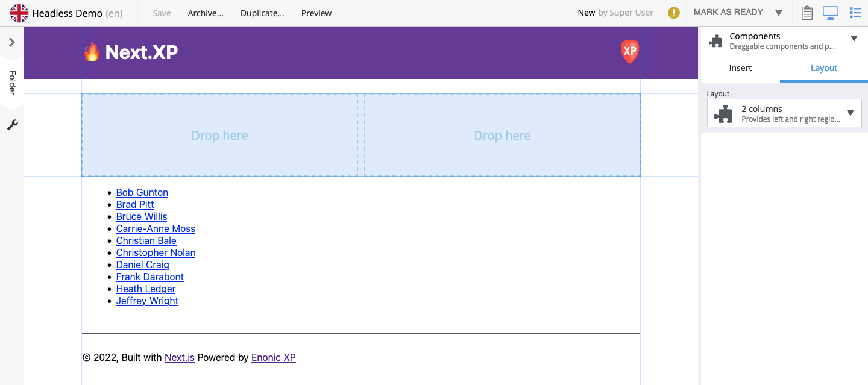The height and width of the screenshot is (385, 868).
Task: Follow the Enonic XP footer link
Action: (274, 357)
